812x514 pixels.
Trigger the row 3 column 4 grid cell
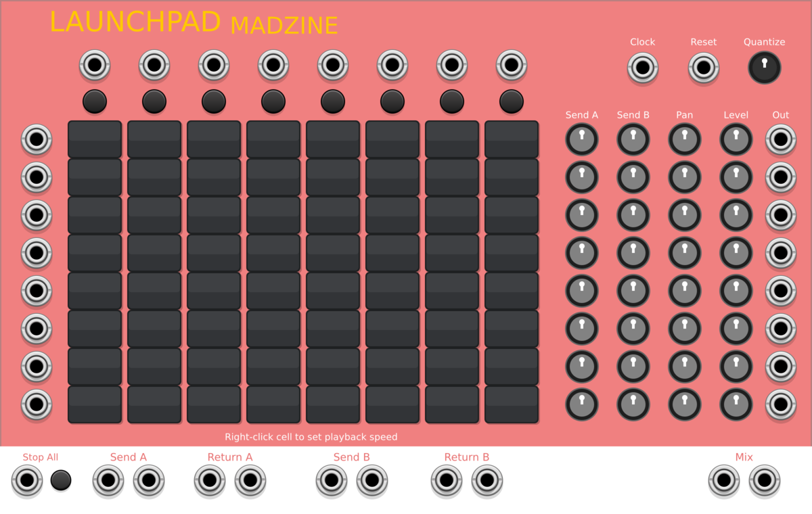[x=273, y=215]
